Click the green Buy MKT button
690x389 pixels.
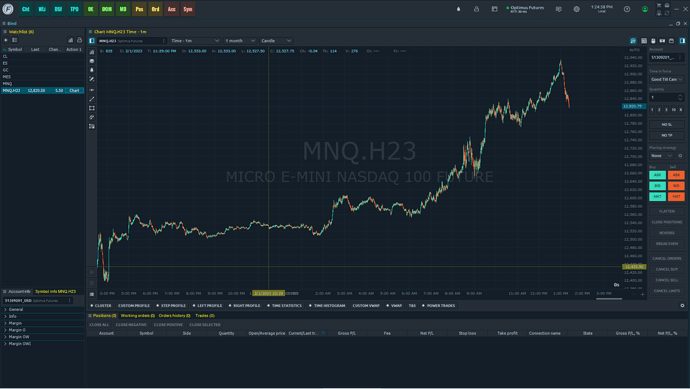pos(657,196)
